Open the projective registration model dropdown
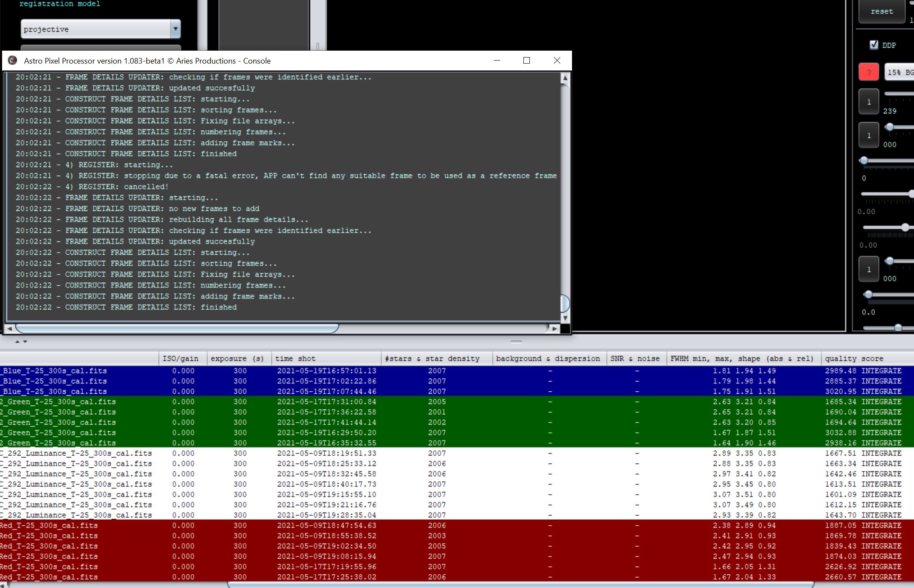The width and height of the screenshot is (914, 588). (x=175, y=29)
